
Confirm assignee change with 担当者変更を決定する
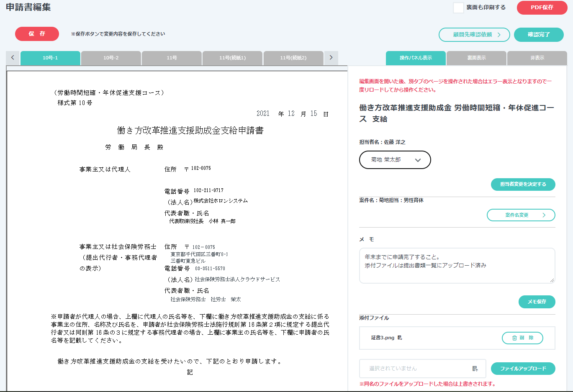(x=523, y=184)
